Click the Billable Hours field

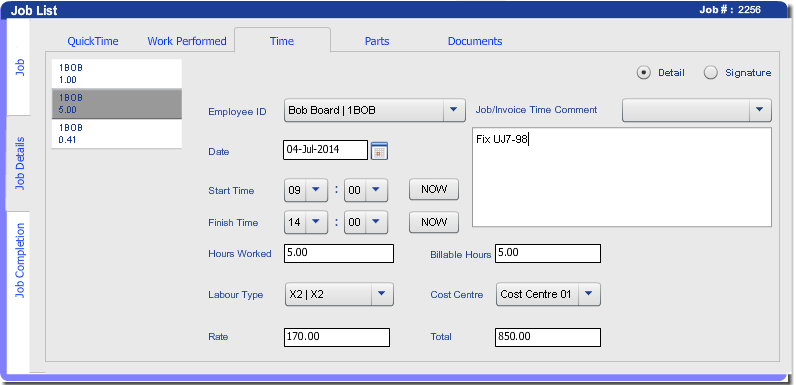point(548,253)
